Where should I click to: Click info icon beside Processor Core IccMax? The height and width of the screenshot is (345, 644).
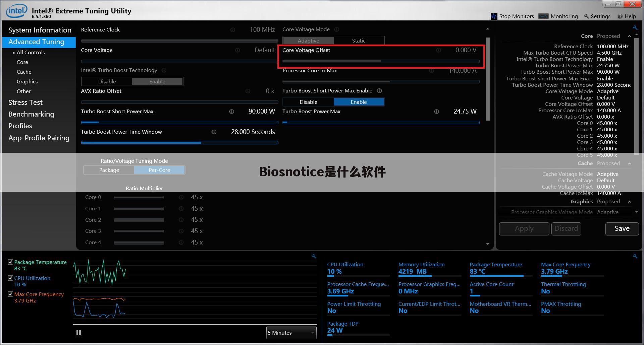(431, 71)
